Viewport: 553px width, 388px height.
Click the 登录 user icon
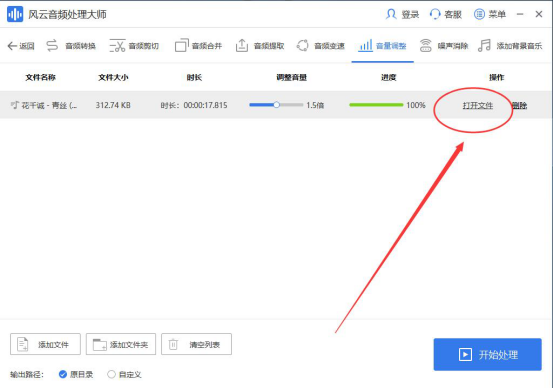pos(391,14)
